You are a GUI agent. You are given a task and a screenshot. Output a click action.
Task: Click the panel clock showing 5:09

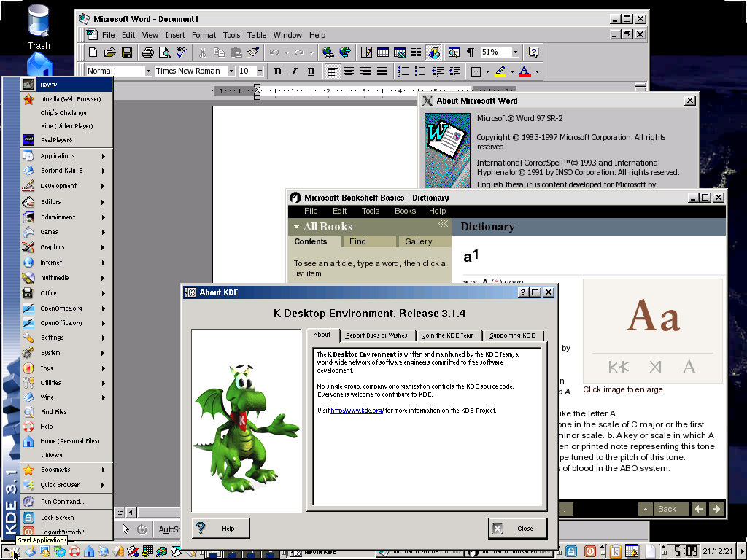(x=686, y=551)
